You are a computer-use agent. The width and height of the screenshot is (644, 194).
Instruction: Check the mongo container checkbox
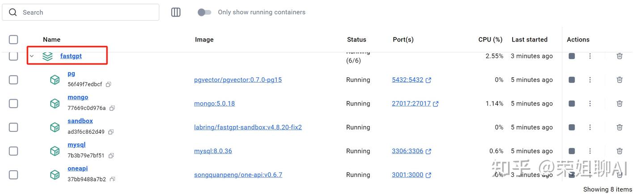[13, 103]
